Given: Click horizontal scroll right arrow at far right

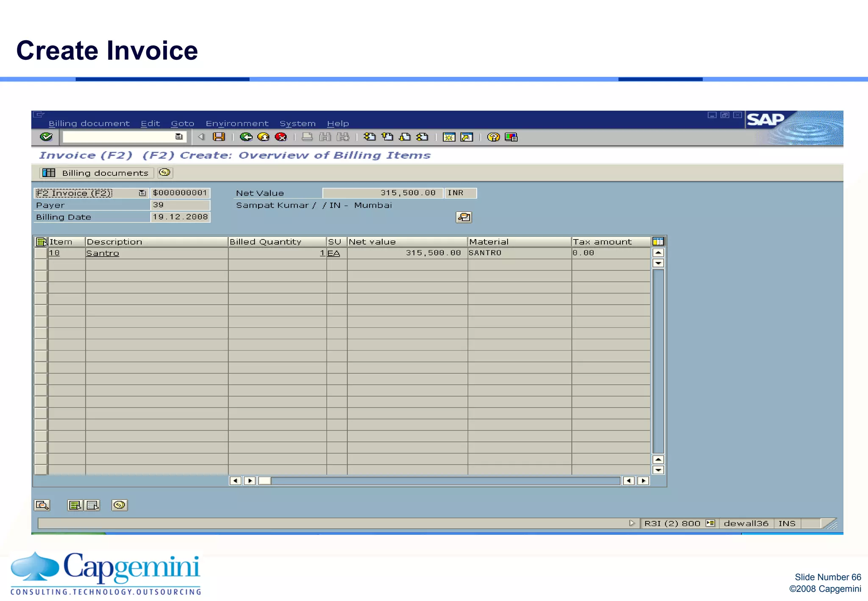Looking at the screenshot, I should tap(643, 481).
